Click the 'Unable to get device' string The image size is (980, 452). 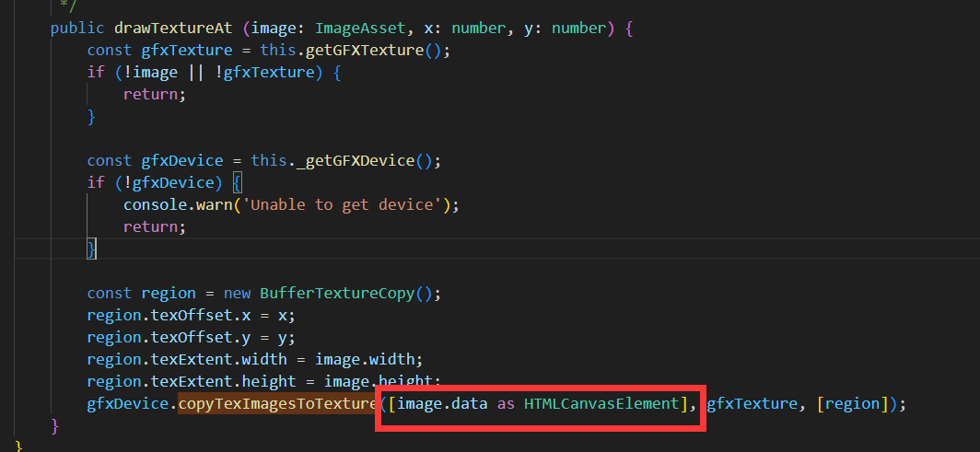[342, 204]
